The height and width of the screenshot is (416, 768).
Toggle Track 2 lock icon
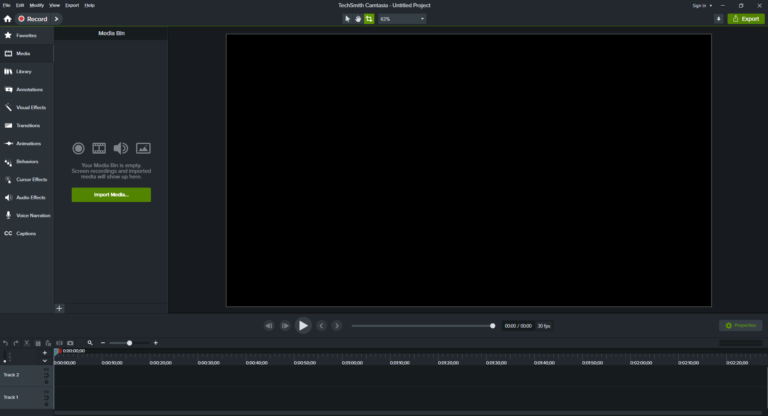pos(47,382)
